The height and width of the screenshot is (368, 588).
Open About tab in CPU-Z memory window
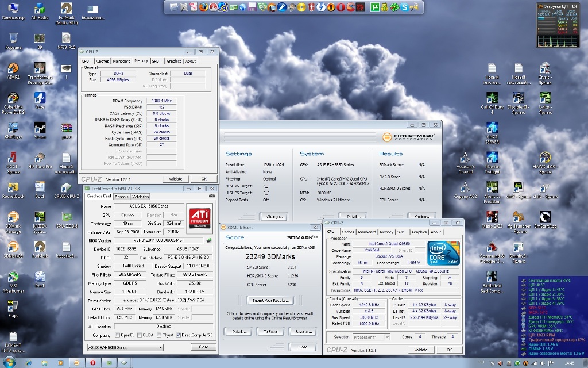pyautogui.click(x=191, y=61)
